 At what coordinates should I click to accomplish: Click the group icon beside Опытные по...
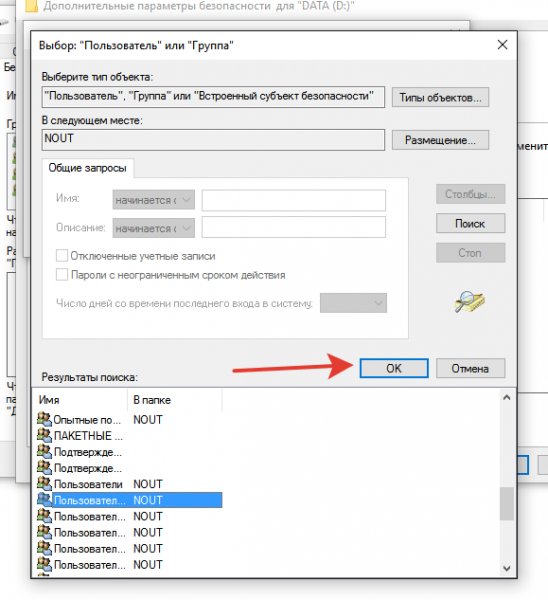[44, 419]
